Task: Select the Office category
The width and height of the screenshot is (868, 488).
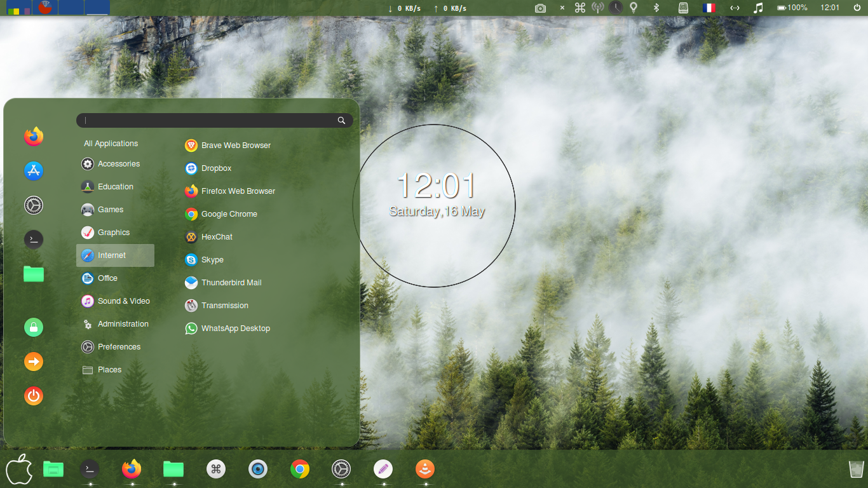Action: click(115, 278)
